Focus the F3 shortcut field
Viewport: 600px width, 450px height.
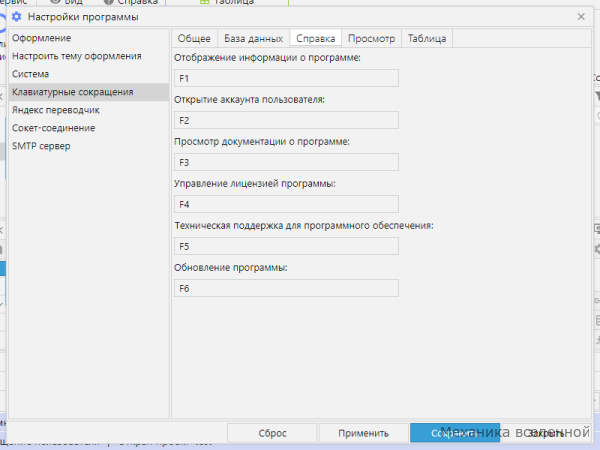click(x=286, y=162)
